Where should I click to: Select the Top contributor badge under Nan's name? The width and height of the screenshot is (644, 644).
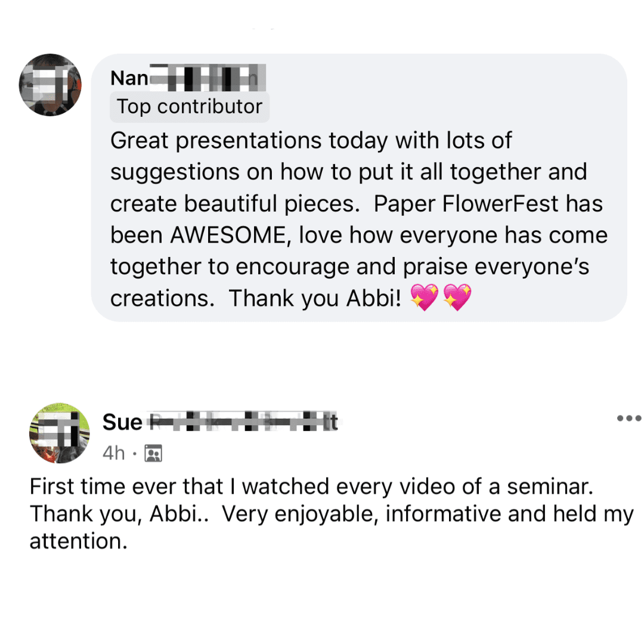coord(189,106)
